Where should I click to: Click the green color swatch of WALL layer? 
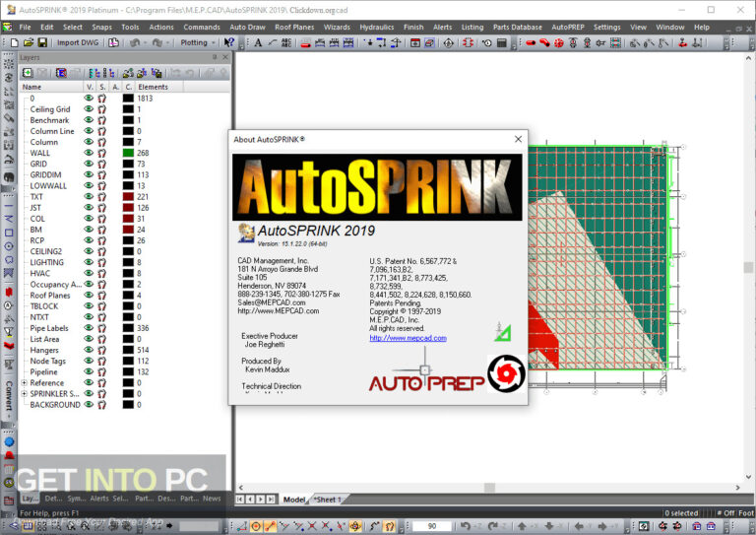(128, 153)
